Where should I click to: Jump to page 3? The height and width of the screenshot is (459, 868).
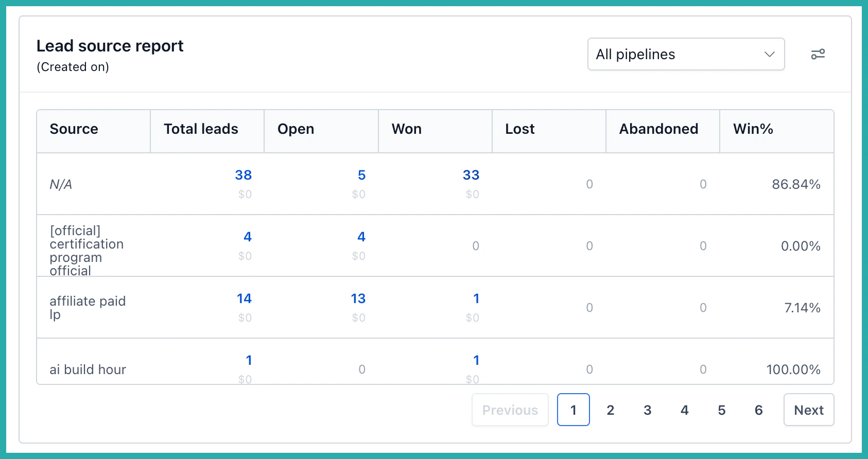pos(647,410)
